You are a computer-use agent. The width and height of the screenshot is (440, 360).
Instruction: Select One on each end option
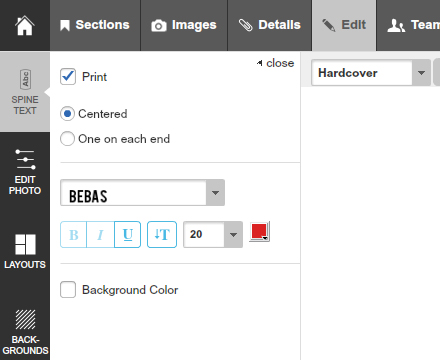pyautogui.click(x=67, y=138)
